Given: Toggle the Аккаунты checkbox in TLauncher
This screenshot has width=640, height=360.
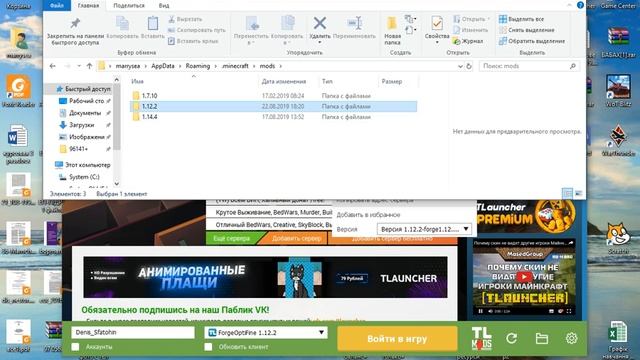Looking at the screenshot, I should tap(76, 347).
